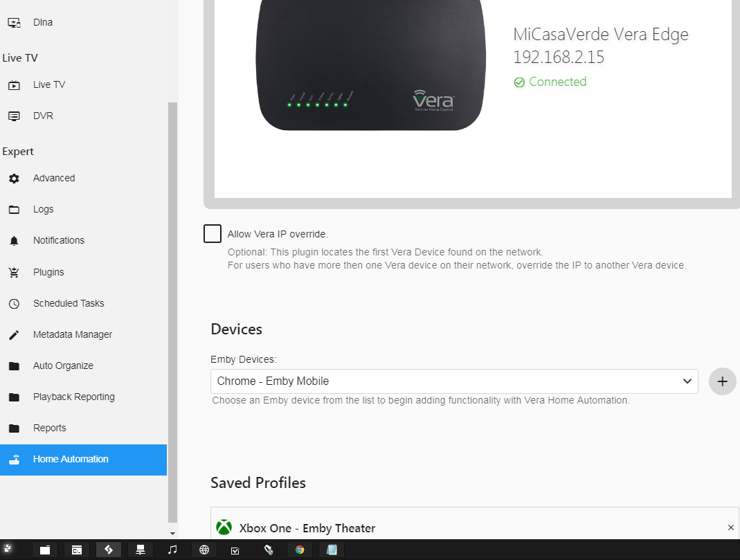Image resolution: width=740 pixels, height=560 pixels.
Task: Click the Dlna sidebar icon
Action: [14, 23]
